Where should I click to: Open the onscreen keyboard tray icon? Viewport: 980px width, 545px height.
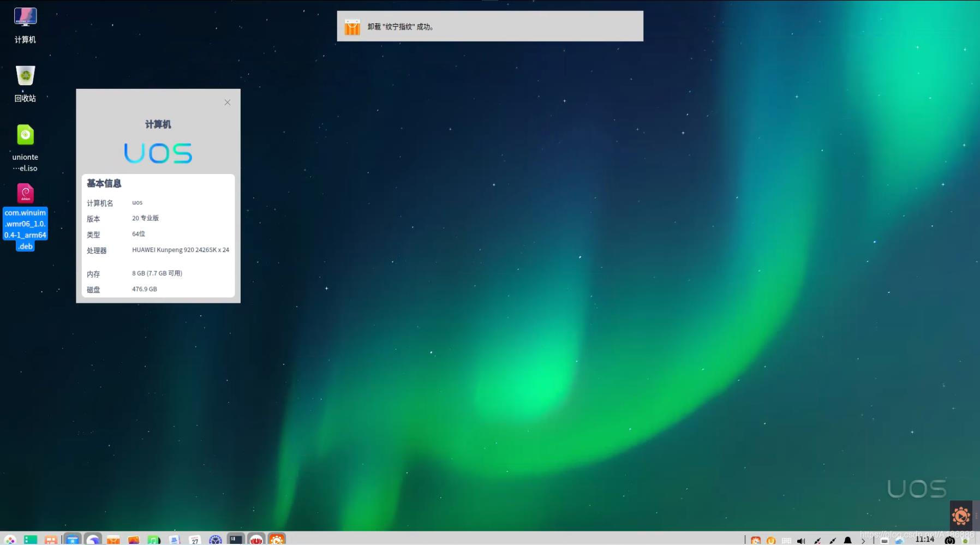tap(885, 541)
